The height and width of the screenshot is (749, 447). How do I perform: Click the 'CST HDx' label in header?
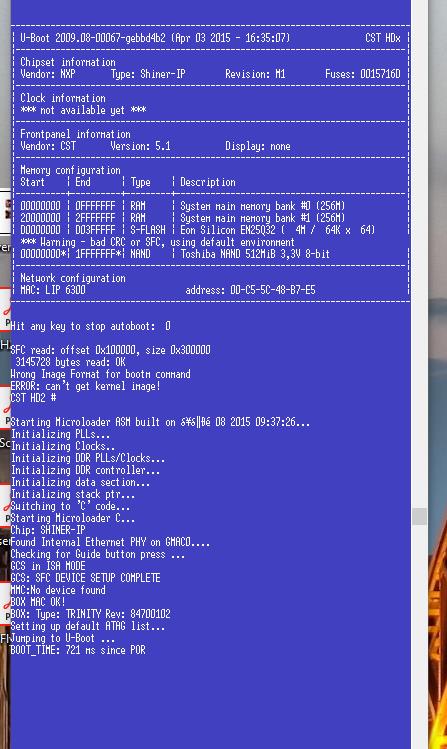pyautogui.click(x=383, y=38)
